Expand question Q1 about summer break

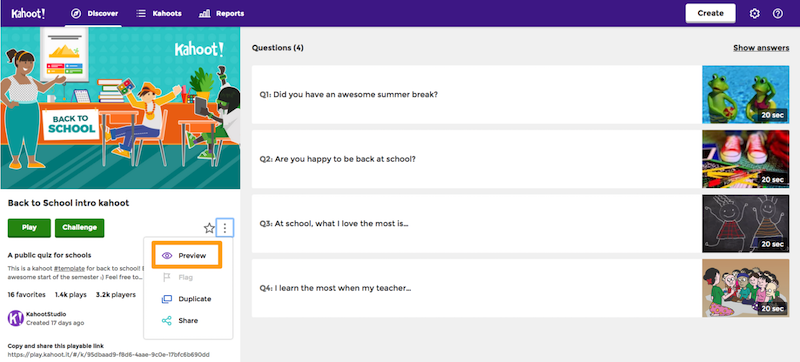coord(477,94)
